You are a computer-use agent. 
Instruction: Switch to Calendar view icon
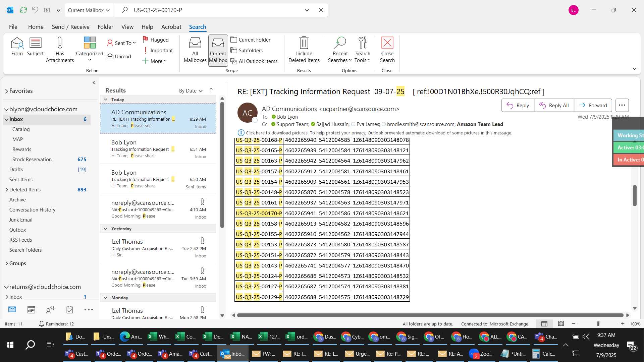click(x=31, y=309)
